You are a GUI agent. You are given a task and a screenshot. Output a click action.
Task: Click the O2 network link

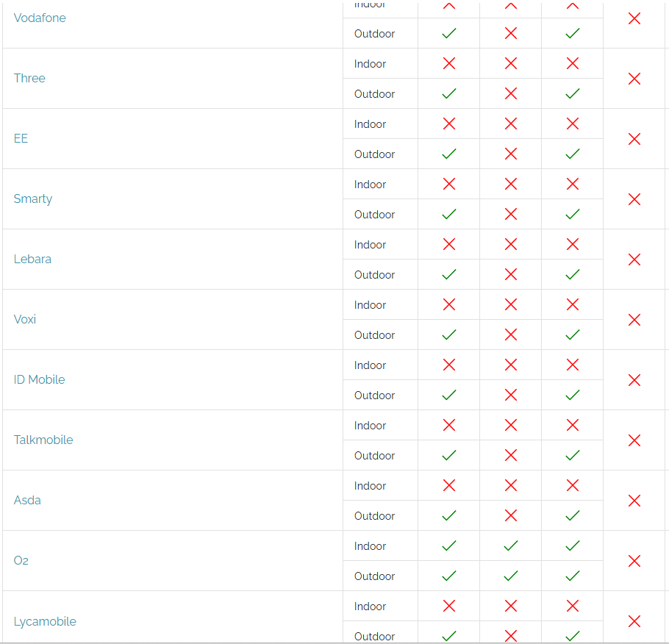tap(21, 560)
